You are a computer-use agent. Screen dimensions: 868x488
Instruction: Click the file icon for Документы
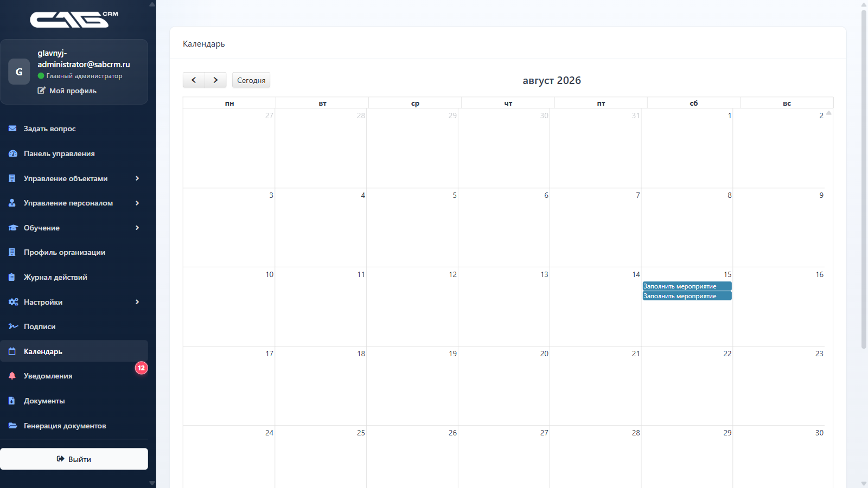coord(12,401)
